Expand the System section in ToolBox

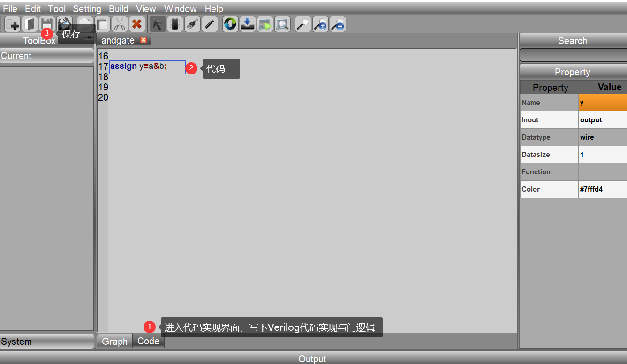click(47, 342)
